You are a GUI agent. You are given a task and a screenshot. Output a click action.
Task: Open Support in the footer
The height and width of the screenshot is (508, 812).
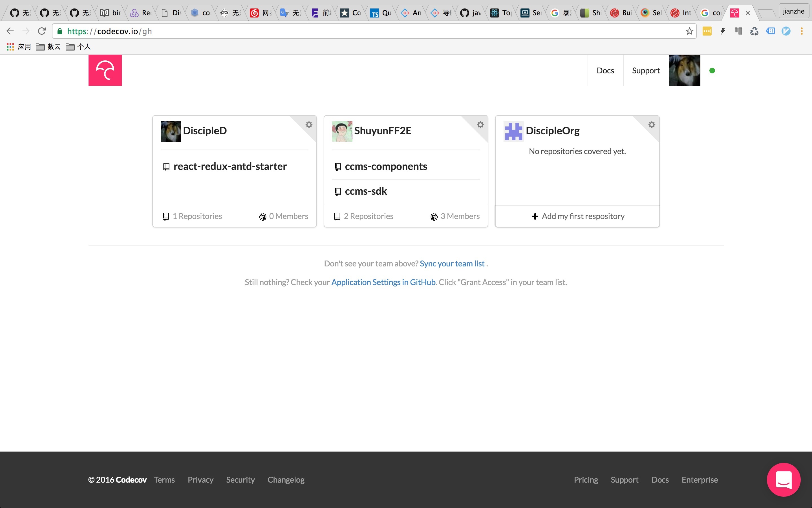[x=625, y=479]
